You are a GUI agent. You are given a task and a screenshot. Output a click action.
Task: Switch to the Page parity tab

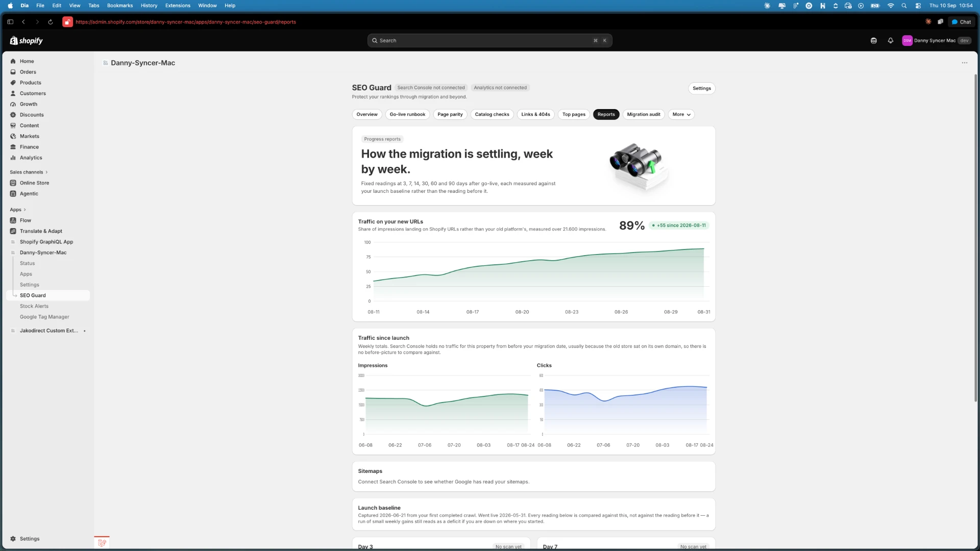[450, 114]
